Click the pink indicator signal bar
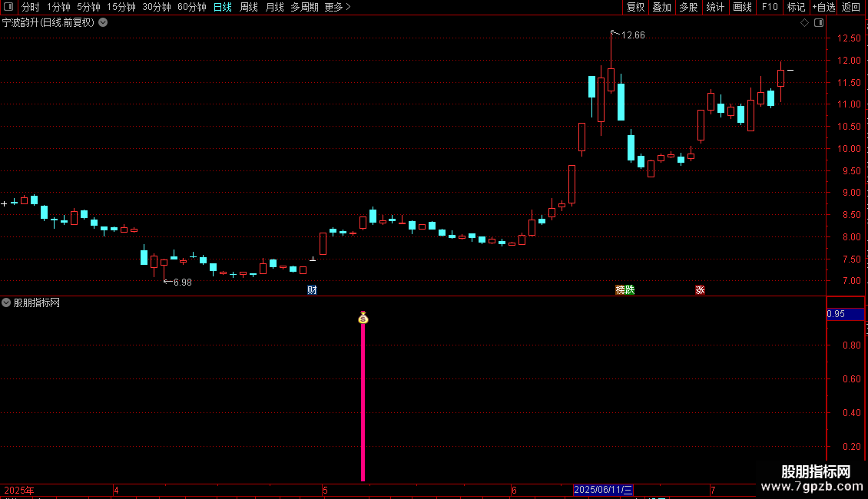 click(x=363, y=402)
